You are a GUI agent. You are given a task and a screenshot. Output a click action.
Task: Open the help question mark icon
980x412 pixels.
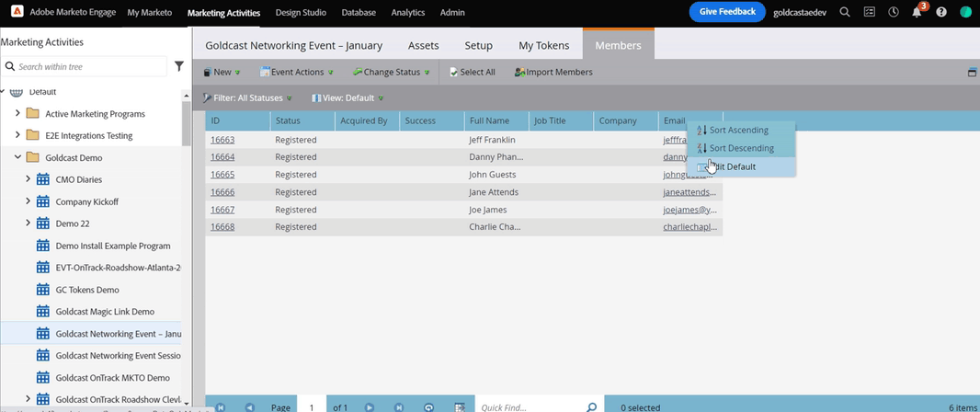941,13
